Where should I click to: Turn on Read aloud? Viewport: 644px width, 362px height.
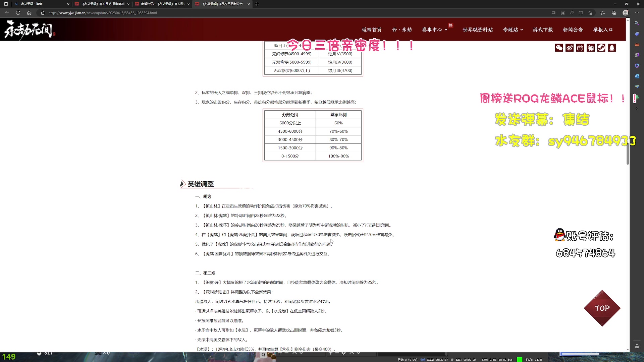click(x=572, y=13)
